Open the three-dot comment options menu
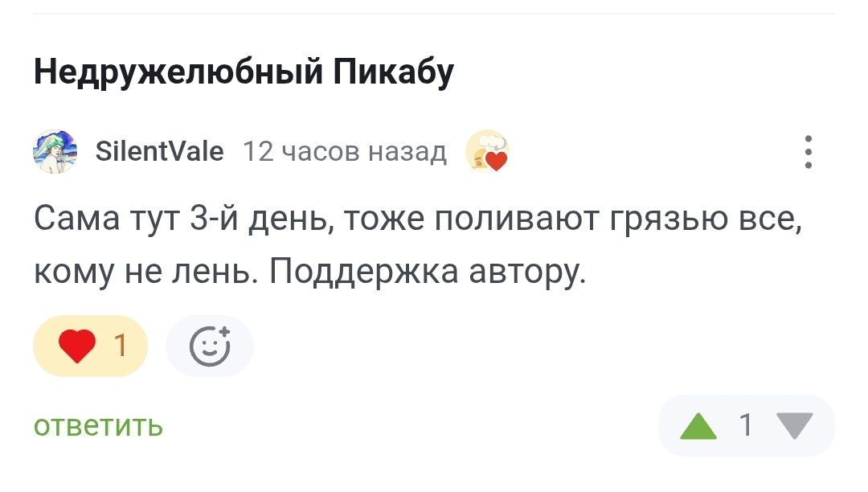 (809, 151)
